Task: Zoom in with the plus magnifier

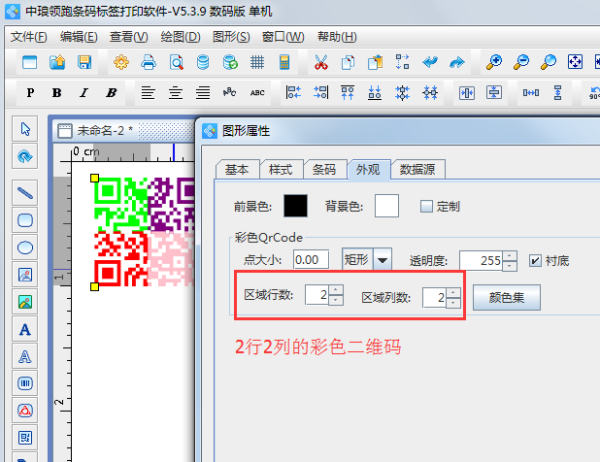Action: click(494, 62)
